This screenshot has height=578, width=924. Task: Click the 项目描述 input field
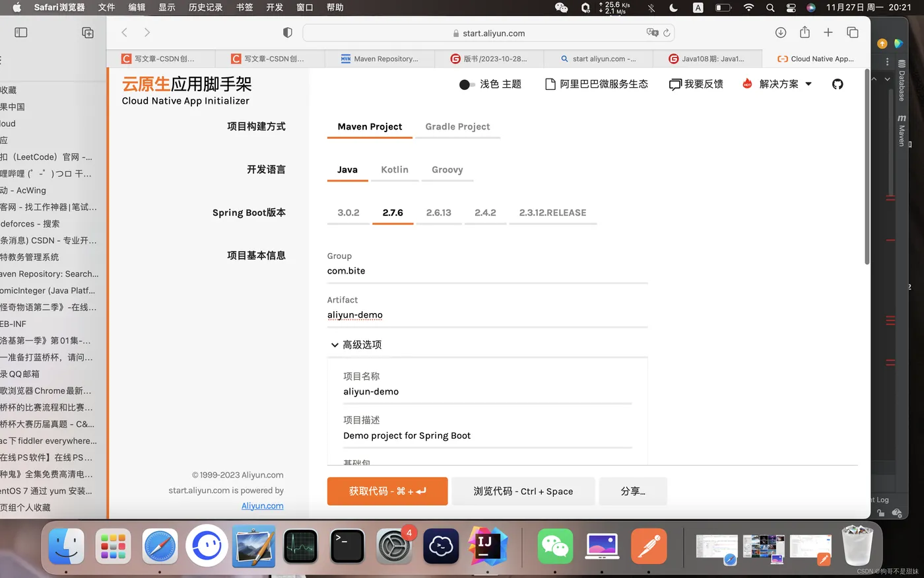tap(488, 436)
